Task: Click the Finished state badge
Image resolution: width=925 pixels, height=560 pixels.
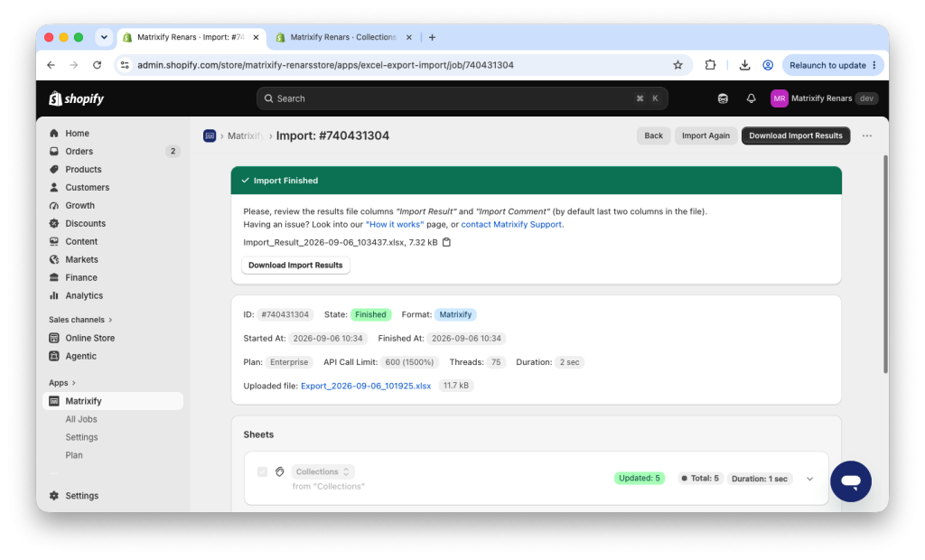Action: [x=370, y=314]
